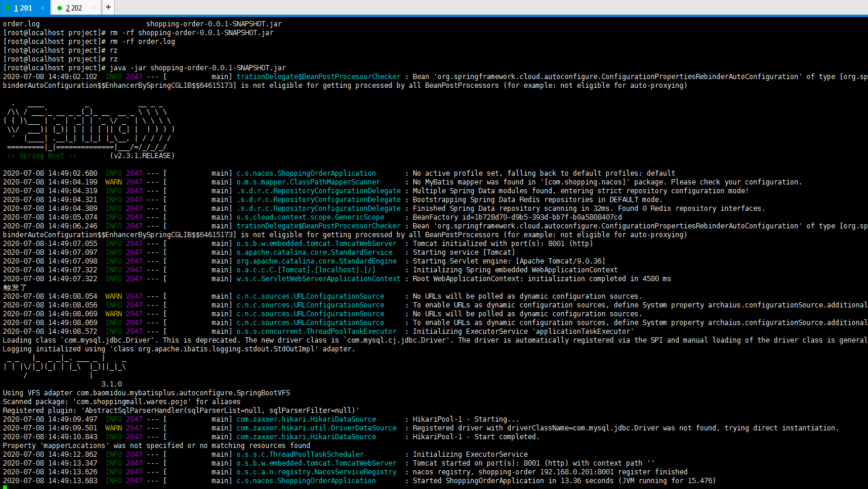The image size is (868, 489).
Task: Click 'Tomcat started on port(s): 8001' message
Action: [x=534, y=463]
